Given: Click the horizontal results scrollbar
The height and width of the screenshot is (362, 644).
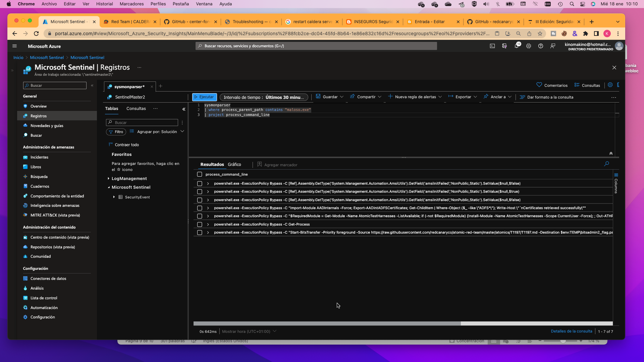Looking at the screenshot, I should click(x=327, y=324).
